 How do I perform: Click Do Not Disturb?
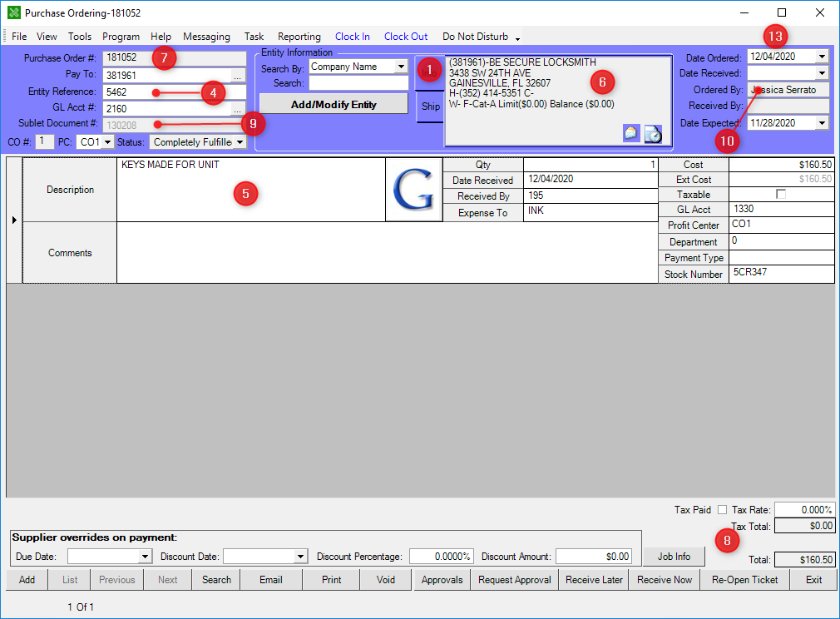click(x=475, y=37)
